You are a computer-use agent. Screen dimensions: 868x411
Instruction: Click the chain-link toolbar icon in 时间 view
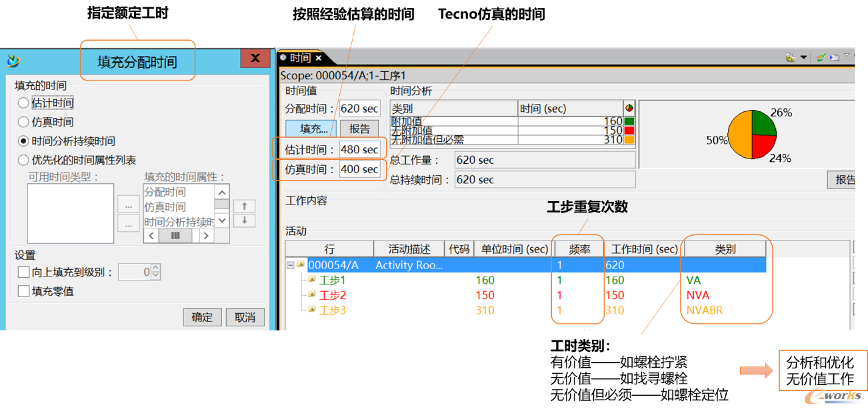point(790,58)
